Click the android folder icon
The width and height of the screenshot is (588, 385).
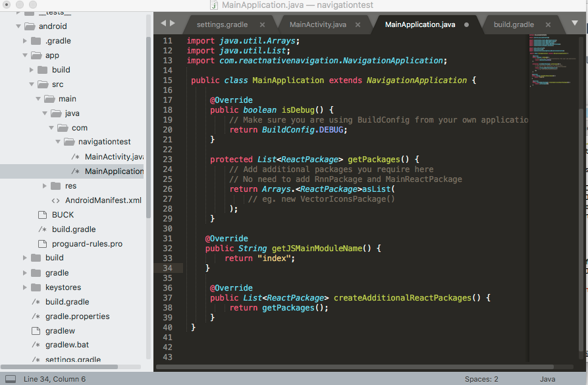coord(31,26)
